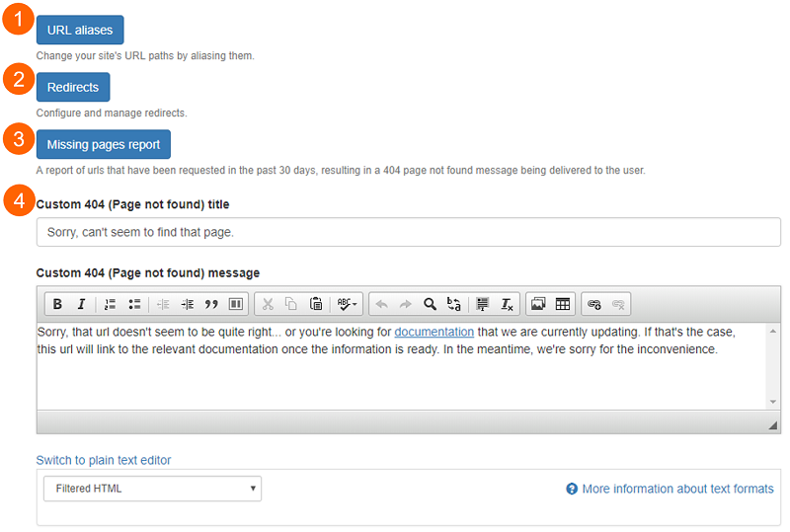Viewport: 790px width, 532px height.
Task: Switch to plain text editor
Action: click(x=104, y=460)
